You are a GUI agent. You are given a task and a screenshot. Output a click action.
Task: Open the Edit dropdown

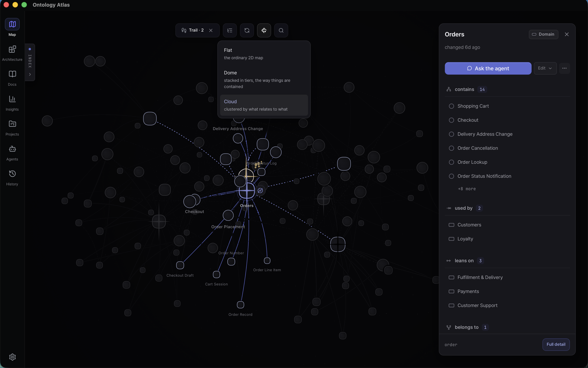pos(545,68)
